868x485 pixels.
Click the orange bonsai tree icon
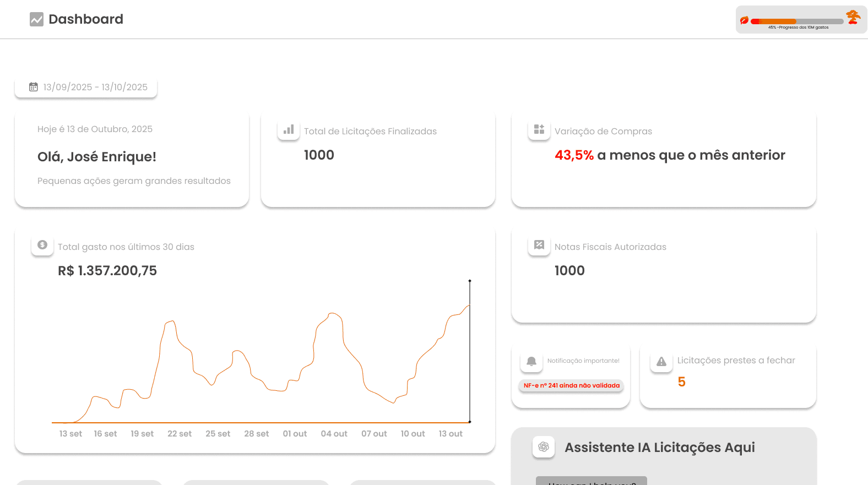pyautogui.click(x=853, y=17)
